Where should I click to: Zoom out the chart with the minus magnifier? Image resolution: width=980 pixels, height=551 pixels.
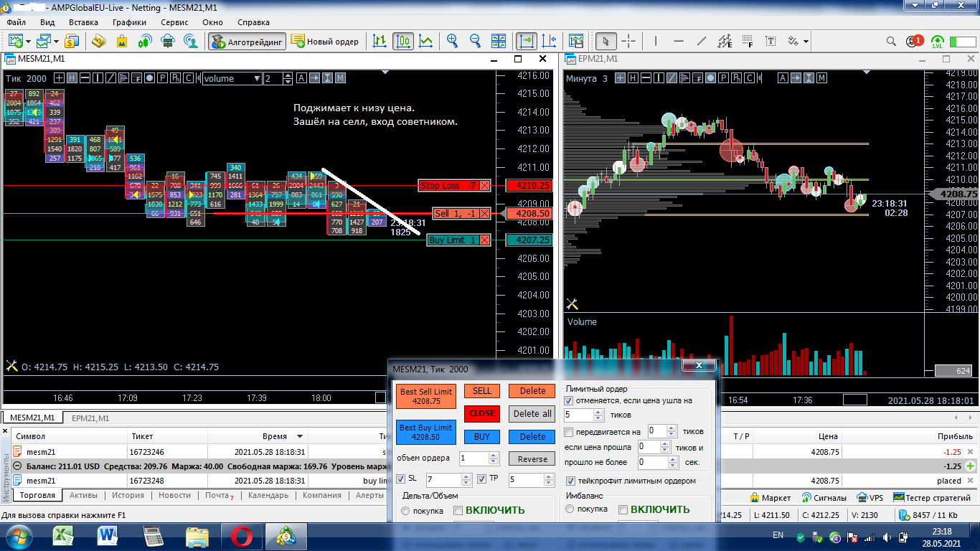[476, 41]
